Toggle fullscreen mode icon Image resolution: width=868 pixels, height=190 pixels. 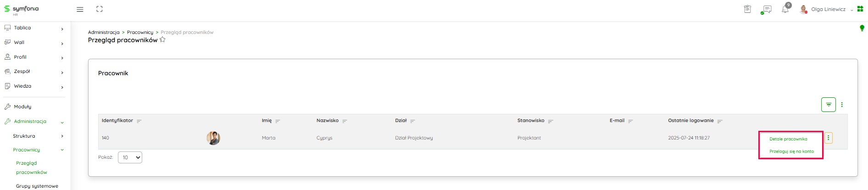(x=100, y=9)
